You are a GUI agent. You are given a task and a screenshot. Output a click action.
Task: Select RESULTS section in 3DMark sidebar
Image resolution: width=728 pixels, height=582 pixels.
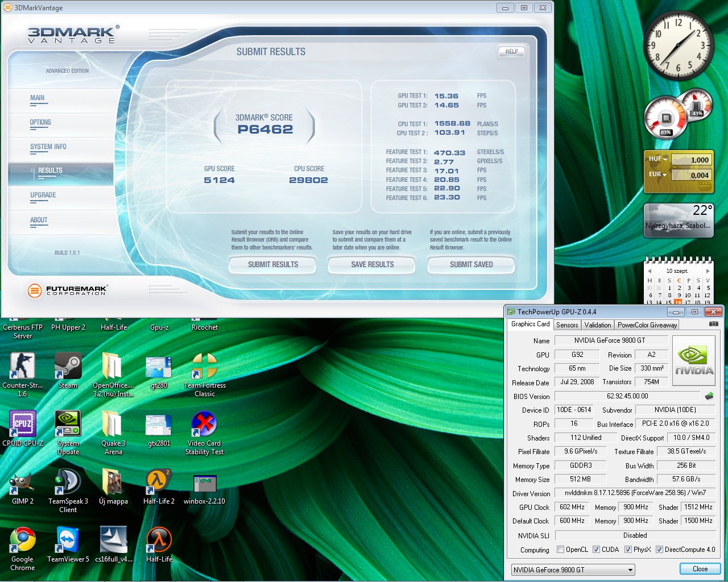(61, 173)
